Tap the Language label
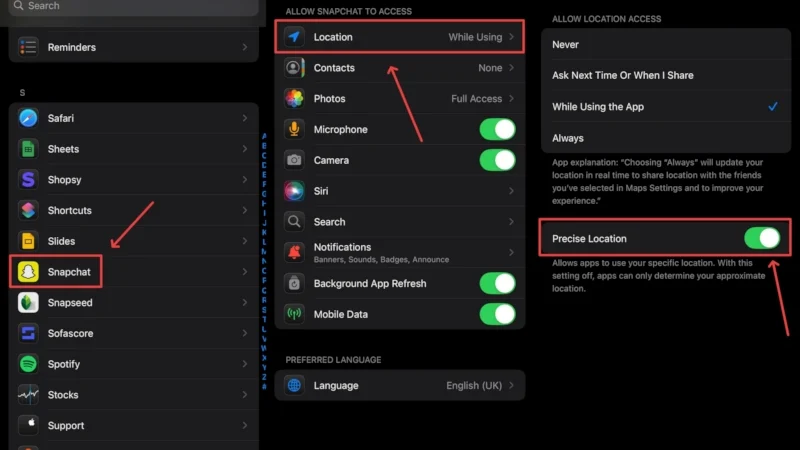This screenshot has width=800, height=450. tap(336, 386)
